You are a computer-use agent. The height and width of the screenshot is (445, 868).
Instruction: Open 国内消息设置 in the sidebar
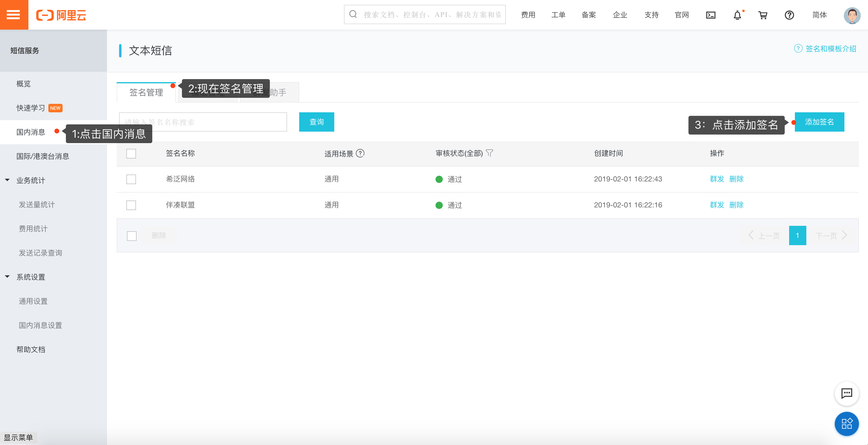click(x=40, y=325)
